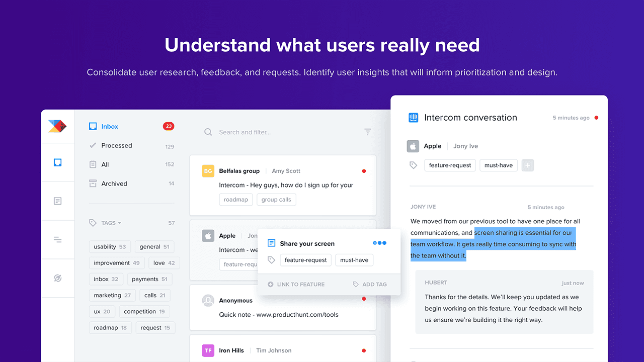
Task: Click the search magnifier icon
Action: [208, 132]
